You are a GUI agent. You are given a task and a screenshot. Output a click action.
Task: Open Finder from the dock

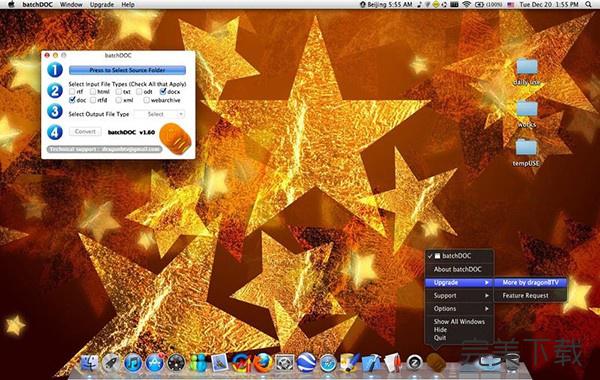89,362
